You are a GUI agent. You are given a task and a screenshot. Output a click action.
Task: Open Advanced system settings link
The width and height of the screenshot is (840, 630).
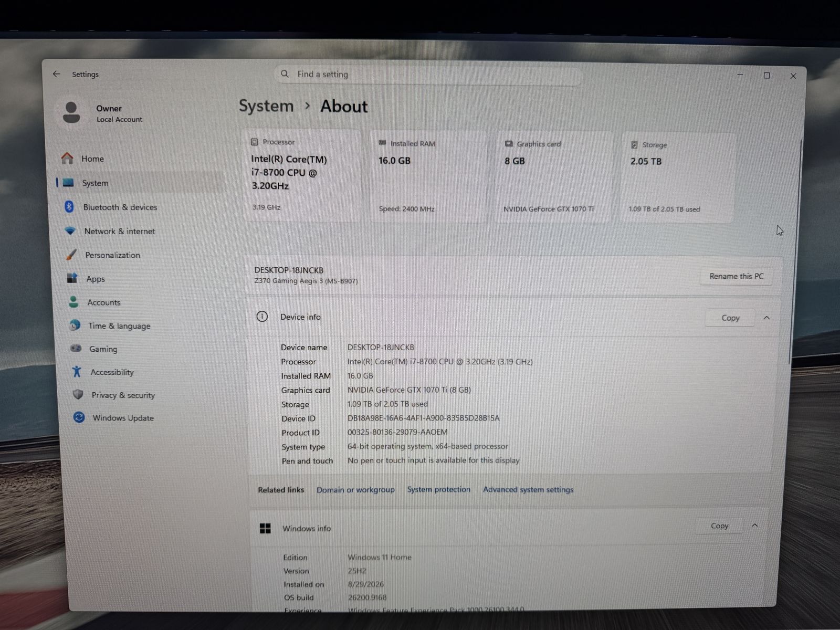click(x=528, y=489)
